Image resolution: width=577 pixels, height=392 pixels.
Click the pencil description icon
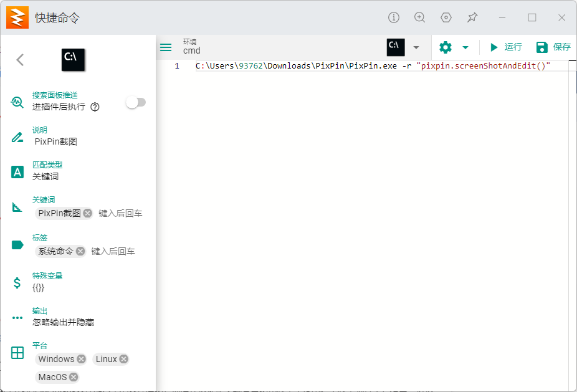point(17,137)
